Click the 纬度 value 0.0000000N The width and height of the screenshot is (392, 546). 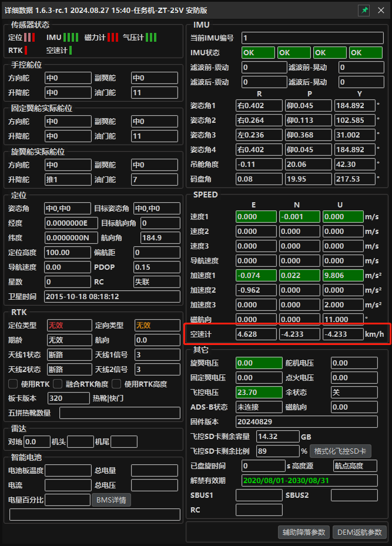[x=71, y=238]
